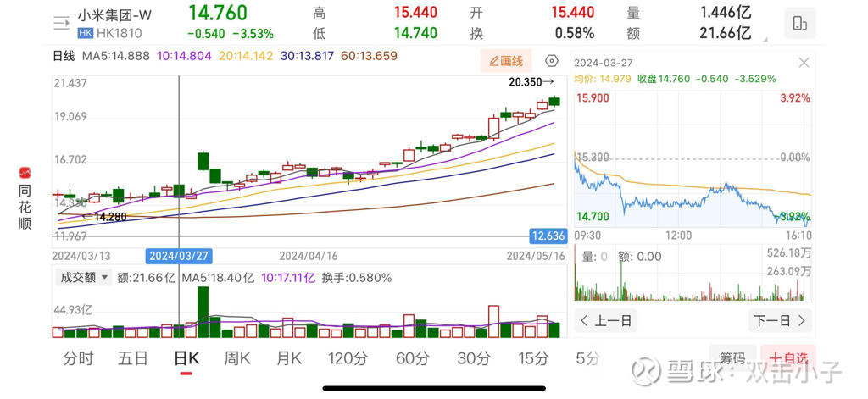Select the 月K tab

coord(289,358)
